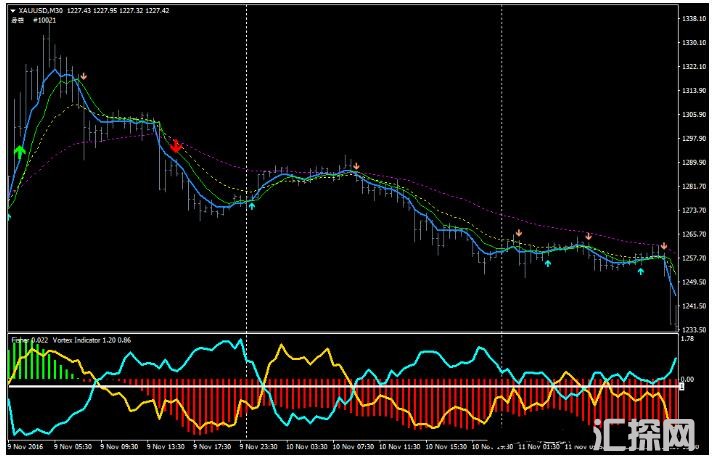Click the rightmost cyan up arrow signal
The height and width of the screenshot is (459, 715).
(641, 271)
